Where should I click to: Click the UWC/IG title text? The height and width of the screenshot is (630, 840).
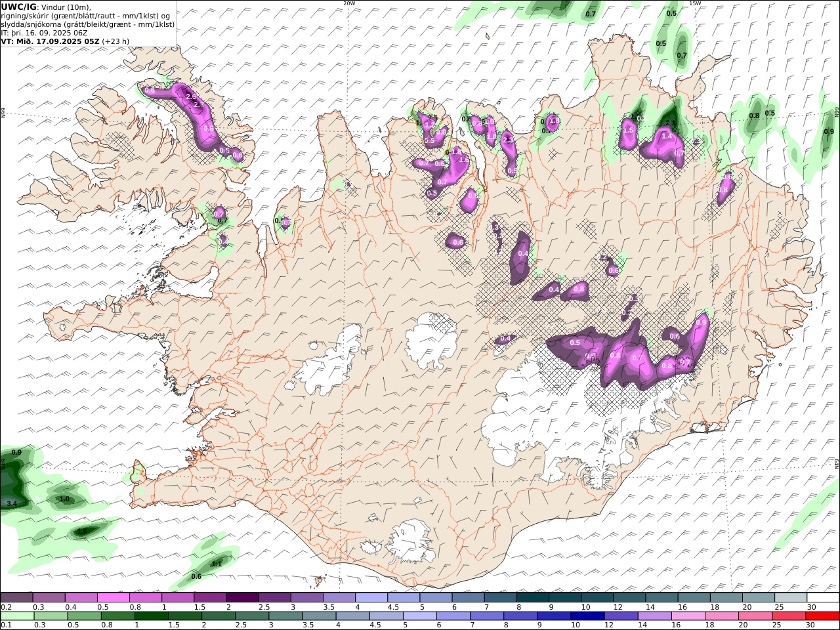(20, 7)
